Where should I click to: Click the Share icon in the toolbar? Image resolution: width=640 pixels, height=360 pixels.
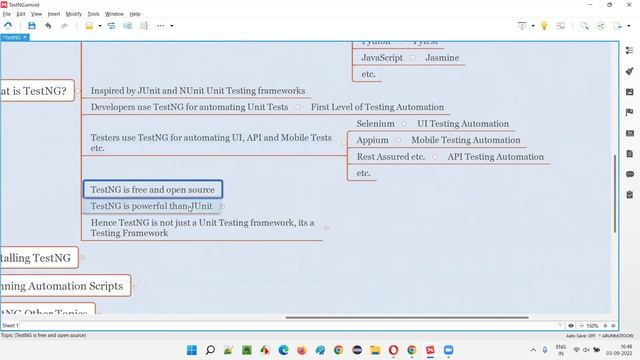click(x=601, y=26)
